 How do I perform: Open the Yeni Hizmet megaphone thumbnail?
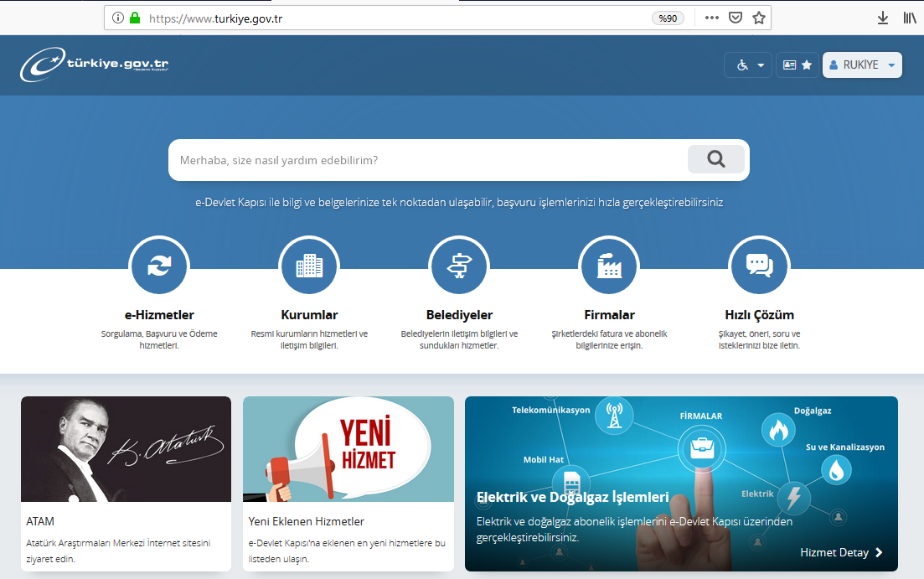pos(348,449)
